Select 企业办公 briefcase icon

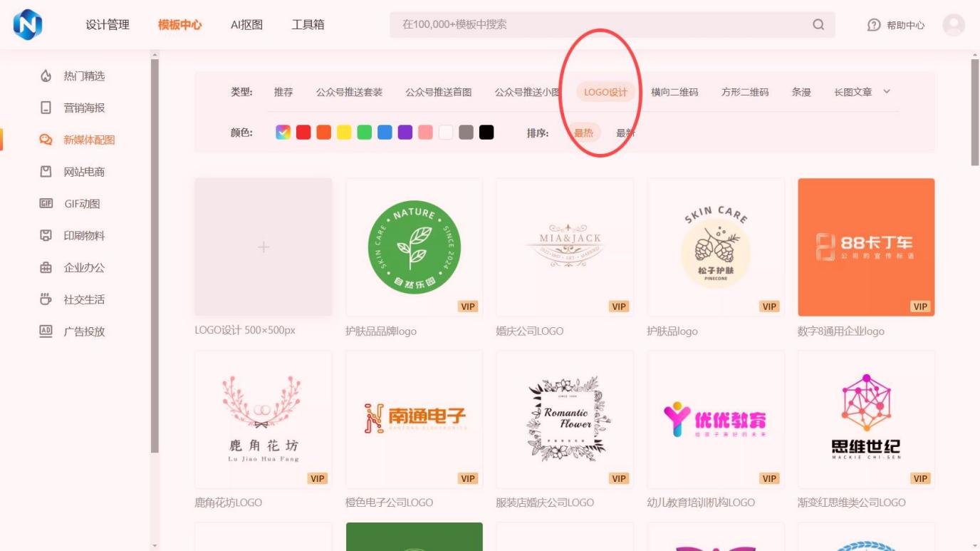[x=46, y=267]
